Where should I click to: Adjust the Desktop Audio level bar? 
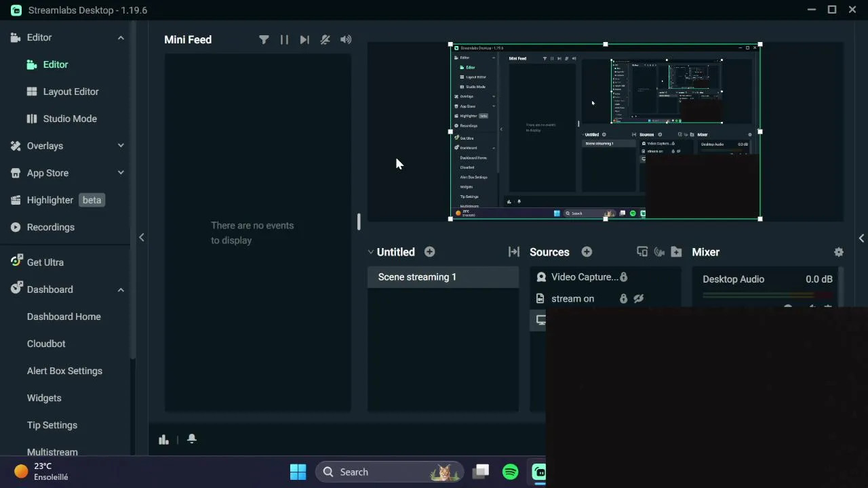[x=767, y=296]
